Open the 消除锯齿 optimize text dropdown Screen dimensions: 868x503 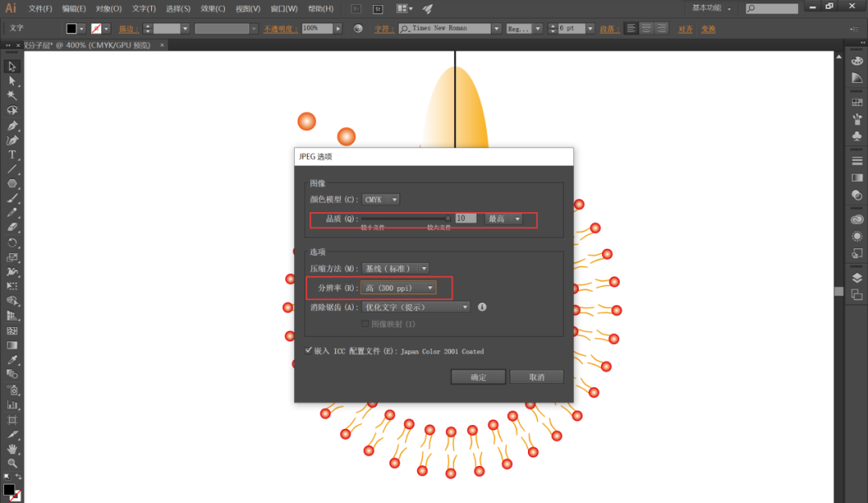416,307
